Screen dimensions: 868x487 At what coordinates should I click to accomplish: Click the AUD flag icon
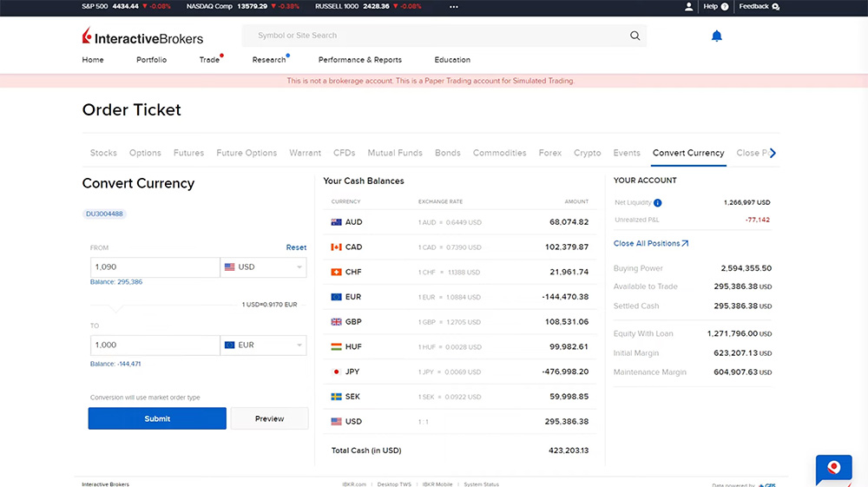pyautogui.click(x=336, y=222)
